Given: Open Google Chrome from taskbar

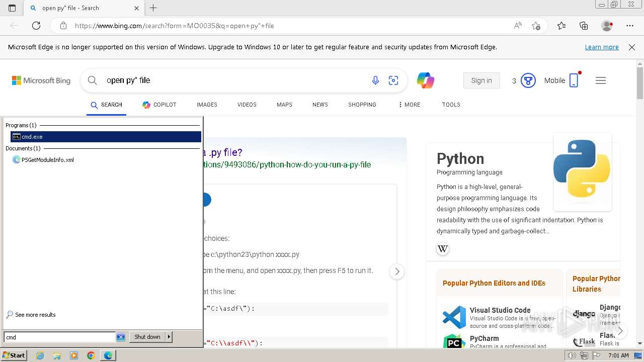Looking at the screenshot, I should coord(91,355).
